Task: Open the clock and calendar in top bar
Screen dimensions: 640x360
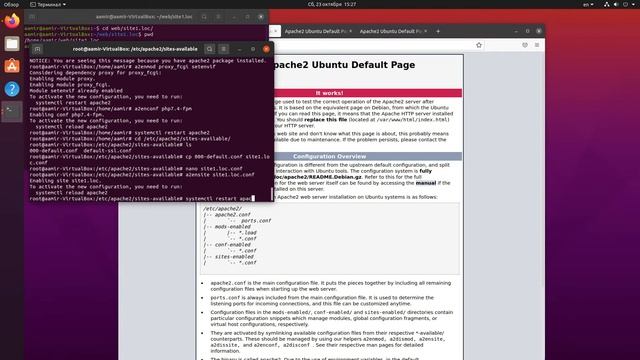Action: [x=332, y=4]
